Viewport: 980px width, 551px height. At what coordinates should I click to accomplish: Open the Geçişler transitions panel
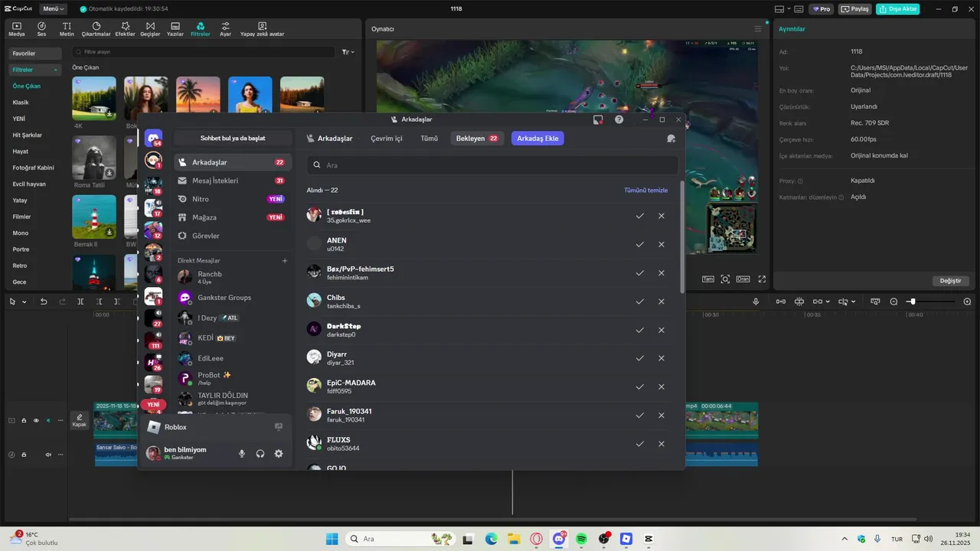click(x=150, y=29)
